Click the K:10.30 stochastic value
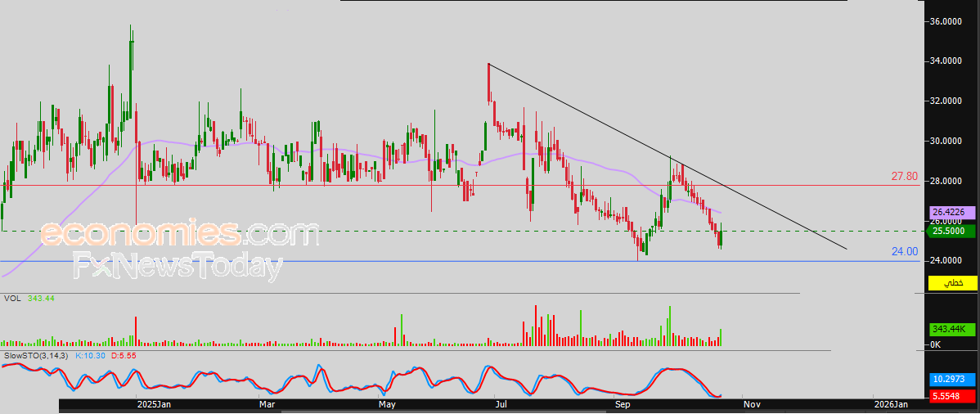 (91, 355)
